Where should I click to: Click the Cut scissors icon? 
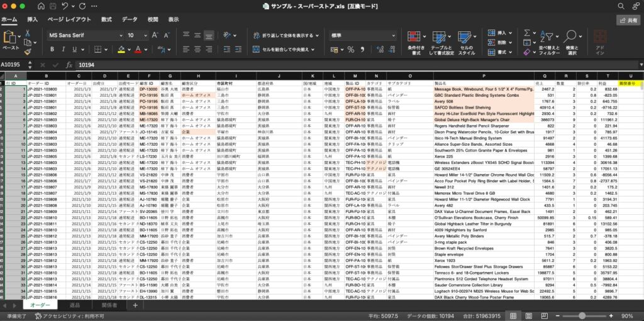28,34
